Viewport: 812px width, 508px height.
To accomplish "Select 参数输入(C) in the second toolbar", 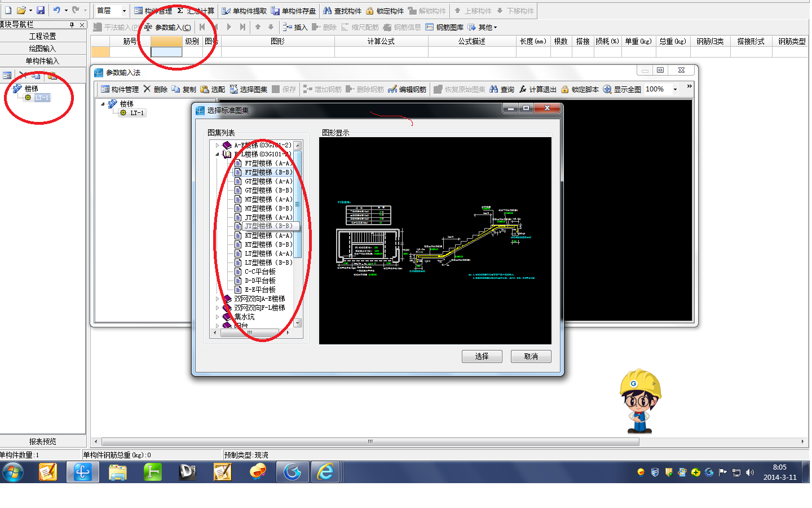I will coord(167,27).
